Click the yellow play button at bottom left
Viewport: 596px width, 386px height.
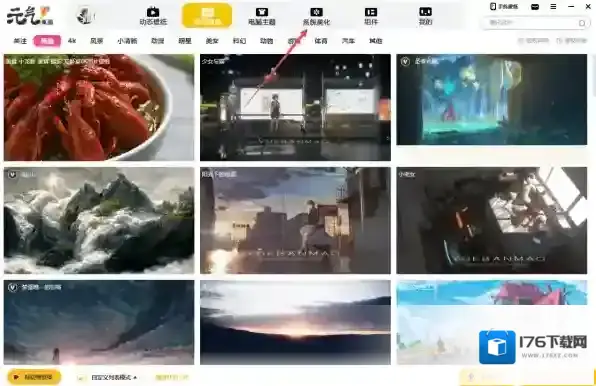click(34, 377)
